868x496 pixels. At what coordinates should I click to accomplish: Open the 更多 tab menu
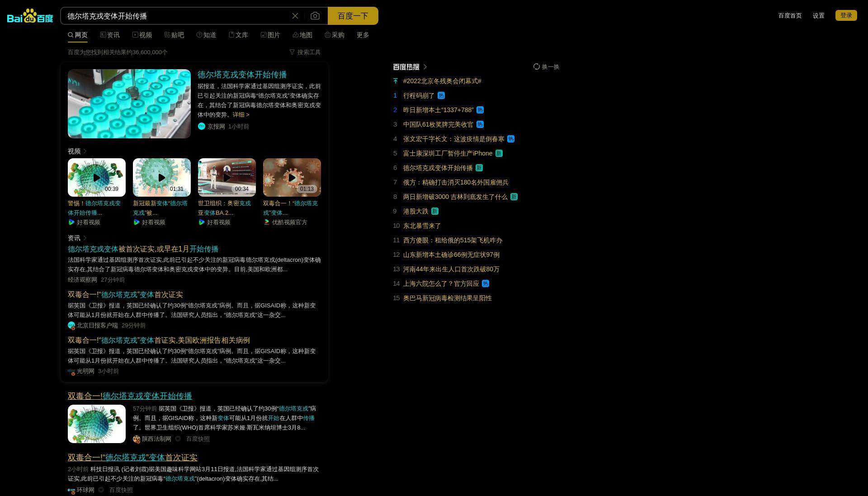363,35
